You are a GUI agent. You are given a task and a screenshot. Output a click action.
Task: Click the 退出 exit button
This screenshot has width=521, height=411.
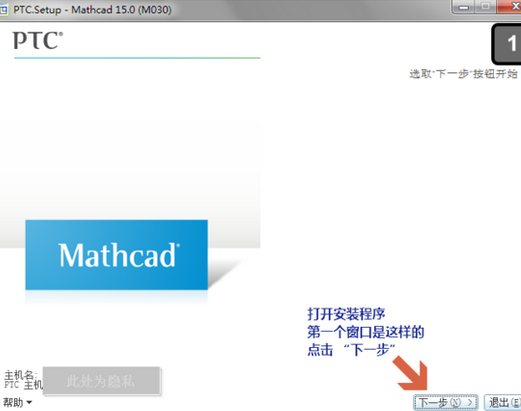503,402
